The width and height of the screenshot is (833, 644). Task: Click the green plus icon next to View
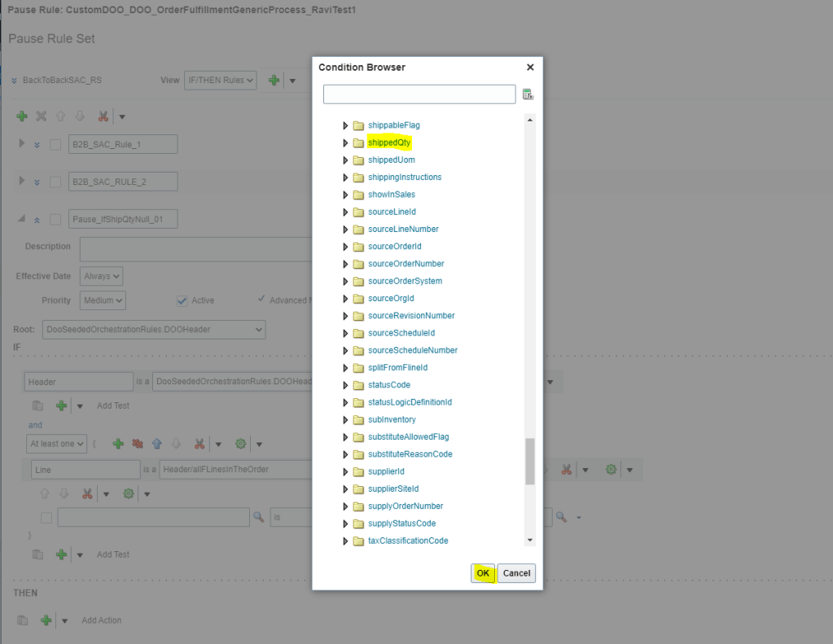click(x=274, y=80)
